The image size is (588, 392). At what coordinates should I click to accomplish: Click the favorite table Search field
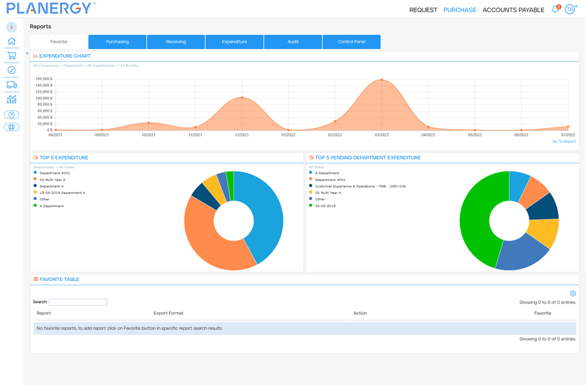78,302
